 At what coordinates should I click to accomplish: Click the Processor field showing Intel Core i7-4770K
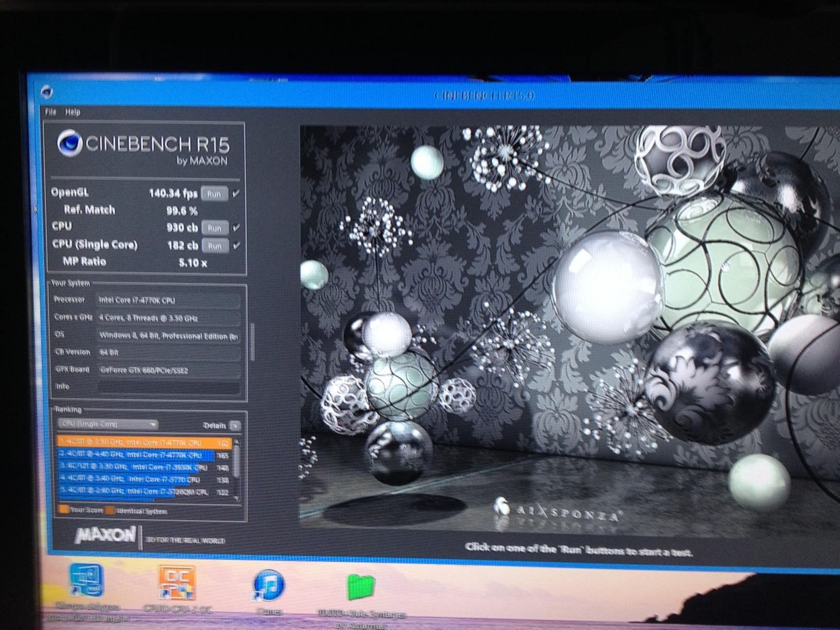(x=169, y=300)
